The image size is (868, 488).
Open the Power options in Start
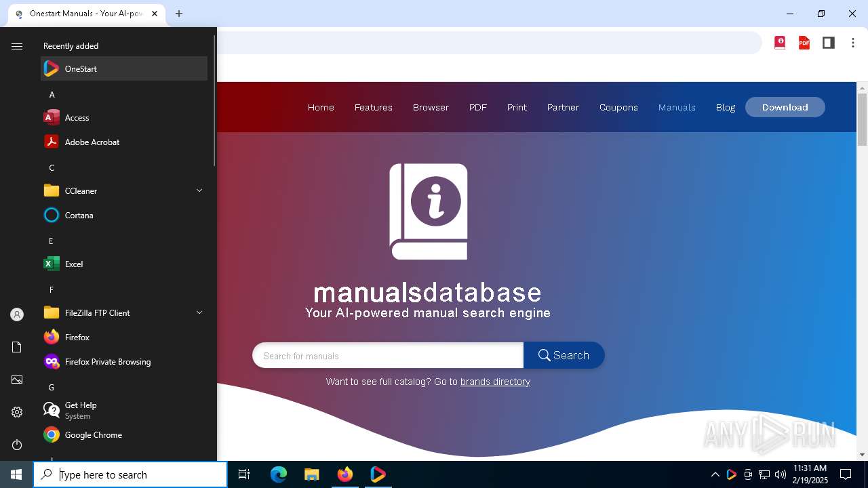17,445
